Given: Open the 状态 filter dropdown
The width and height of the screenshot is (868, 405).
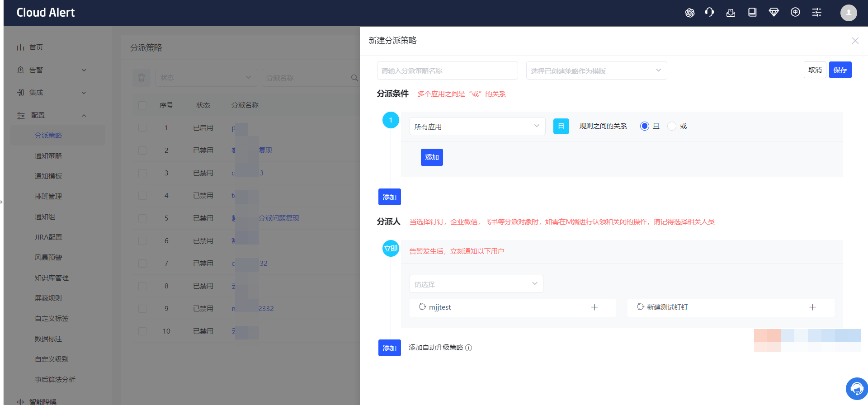Looking at the screenshot, I should [206, 78].
